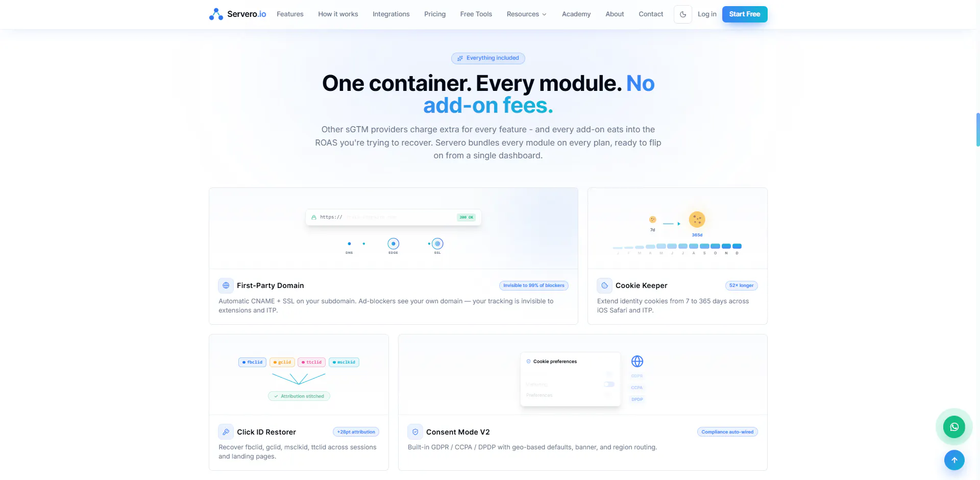Click the gclid tag

282,362
